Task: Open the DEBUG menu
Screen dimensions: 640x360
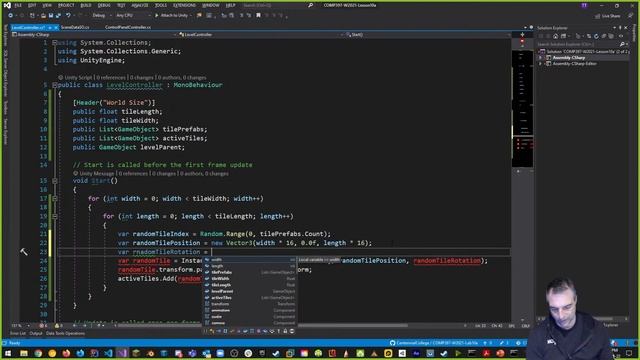Action: [x=104, y=5]
